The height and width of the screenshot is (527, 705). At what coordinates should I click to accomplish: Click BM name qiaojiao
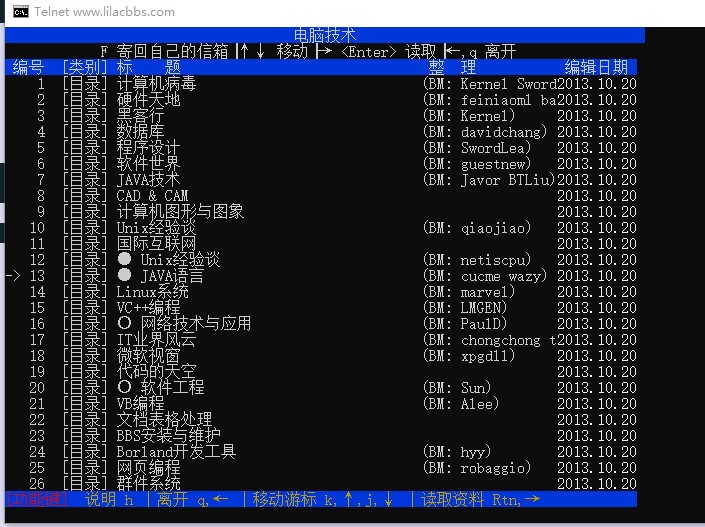click(492, 228)
